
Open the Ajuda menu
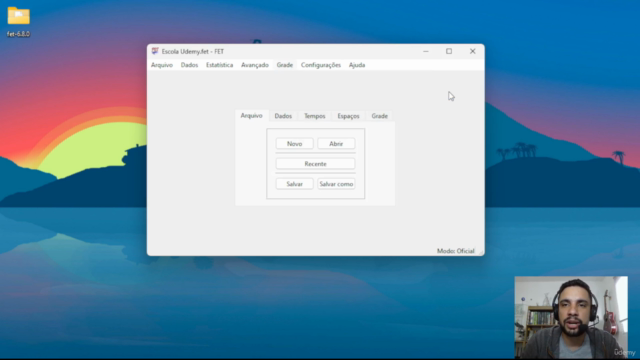click(x=357, y=65)
